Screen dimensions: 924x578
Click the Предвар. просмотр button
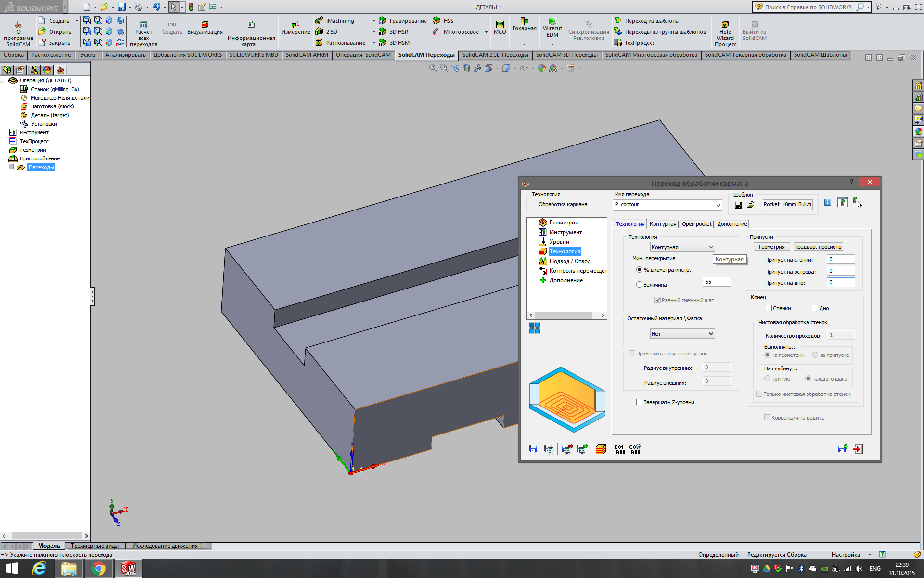[818, 247]
